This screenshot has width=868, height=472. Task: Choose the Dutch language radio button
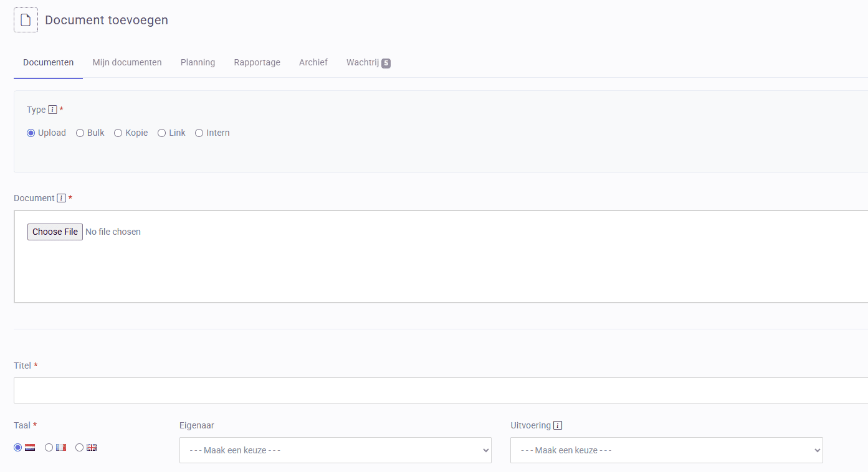pyautogui.click(x=17, y=447)
